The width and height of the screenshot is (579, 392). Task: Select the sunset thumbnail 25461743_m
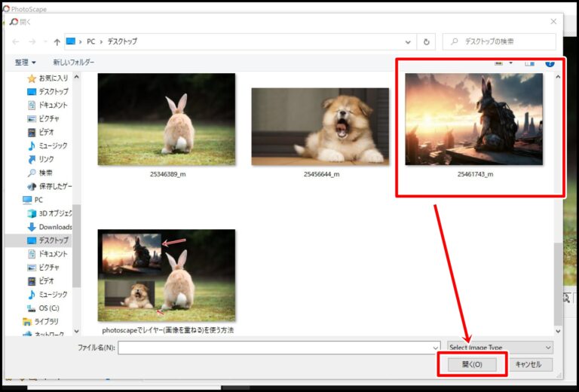474,119
